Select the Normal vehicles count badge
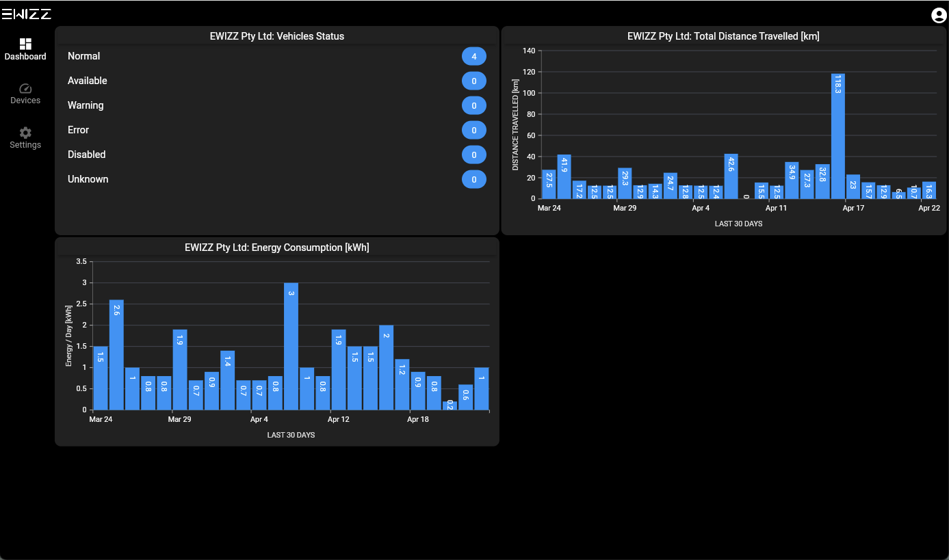949x560 pixels. click(474, 57)
